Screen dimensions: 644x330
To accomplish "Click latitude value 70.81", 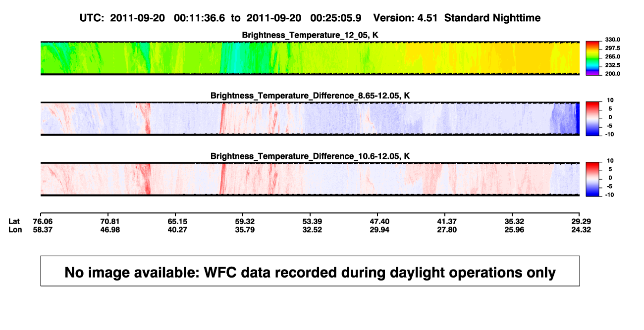I will [110, 221].
